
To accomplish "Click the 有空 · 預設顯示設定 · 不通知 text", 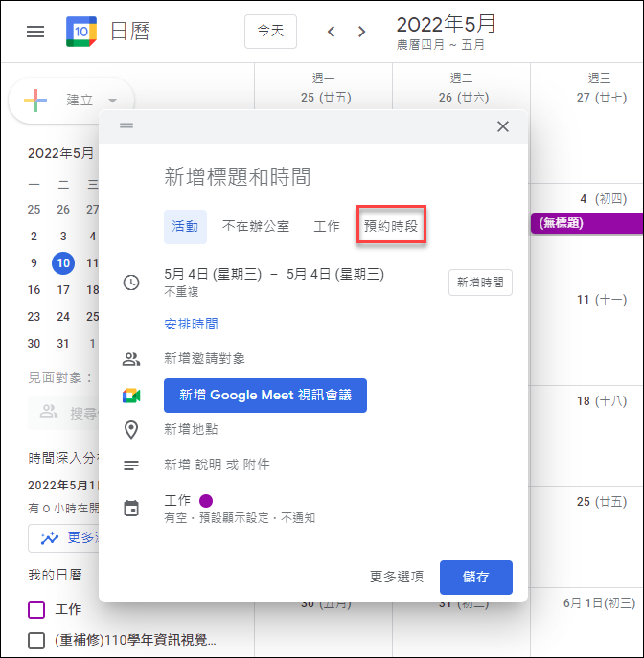I will point(240,518).
